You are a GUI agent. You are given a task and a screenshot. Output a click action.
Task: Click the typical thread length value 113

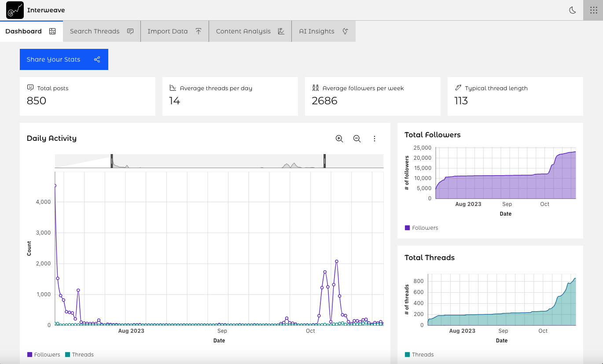coord(461,101)
